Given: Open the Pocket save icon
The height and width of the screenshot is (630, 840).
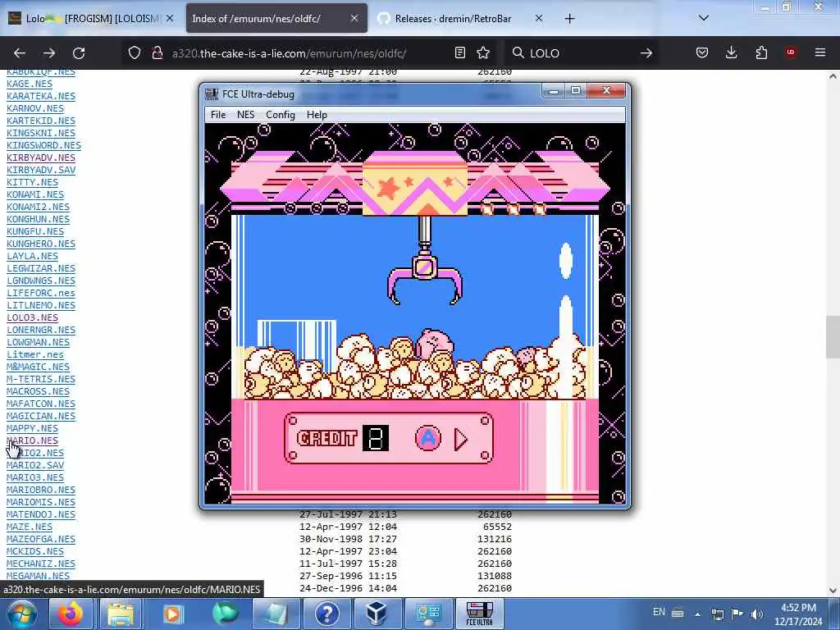Looking at the screenshot, I should pos(702,52).
